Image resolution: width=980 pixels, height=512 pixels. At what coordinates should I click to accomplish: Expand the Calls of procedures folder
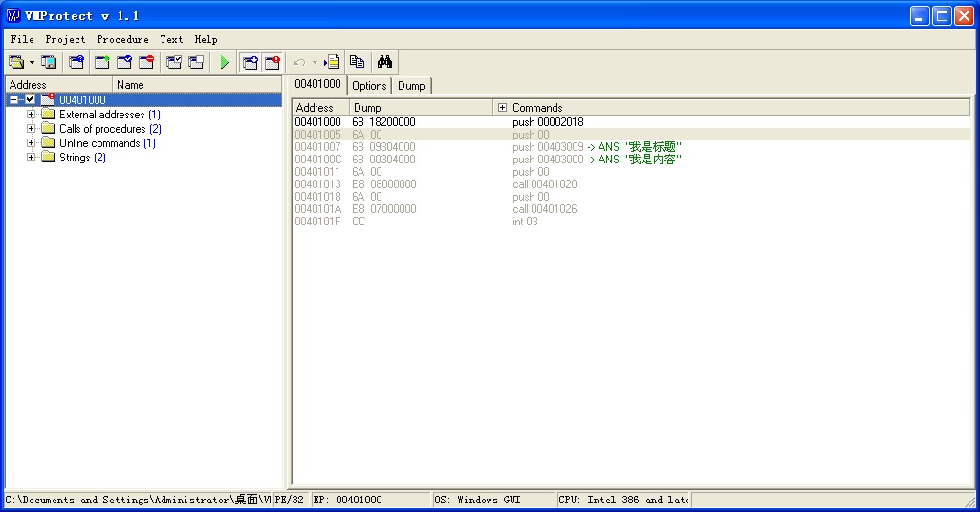pyautogui.click(x=31, y=129)
